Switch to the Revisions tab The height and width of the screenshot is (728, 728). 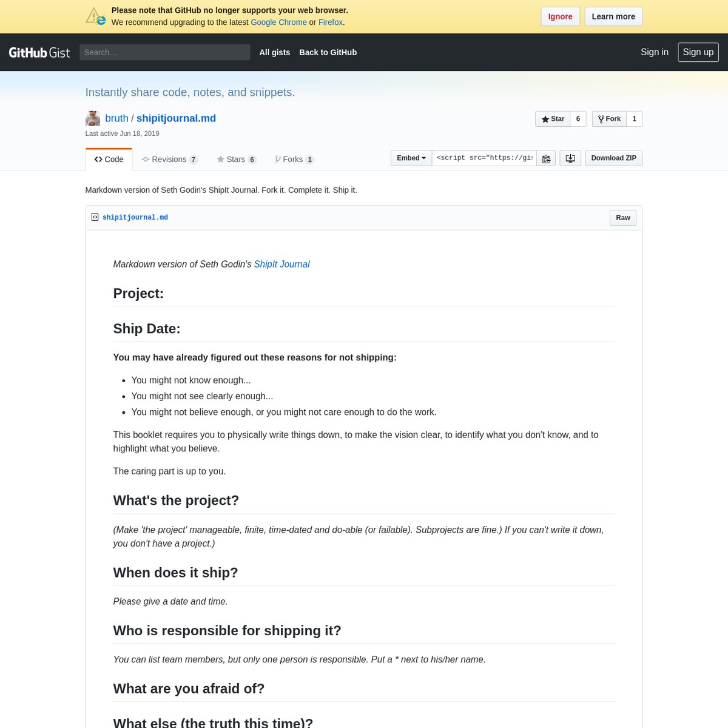tap(169, 159)
